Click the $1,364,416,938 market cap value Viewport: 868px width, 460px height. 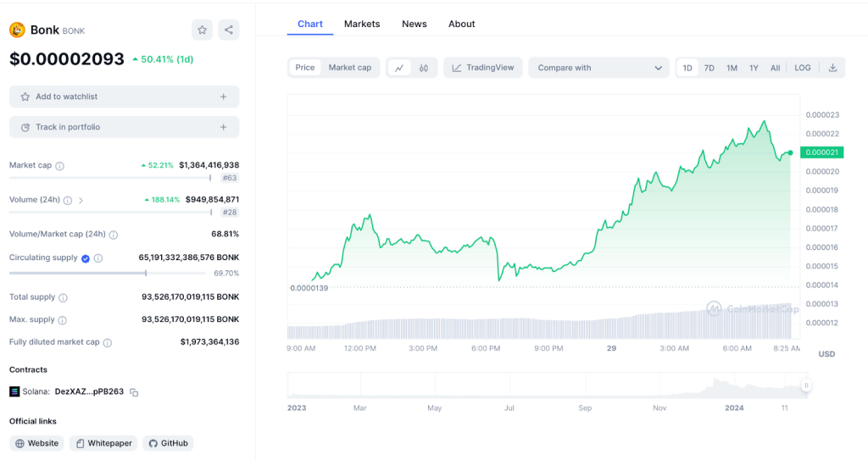point(209,165)
